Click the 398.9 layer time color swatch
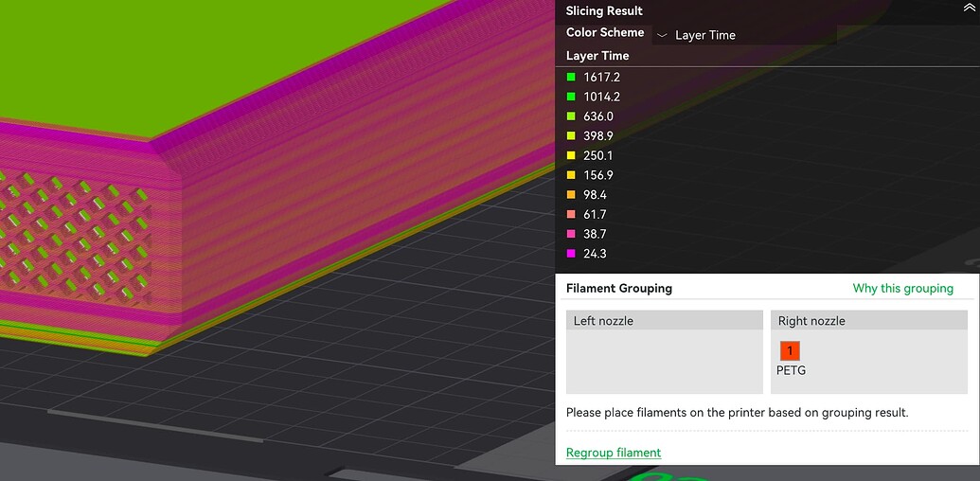The width and height of the screenshot is (980, 481). tap(571, 135)
